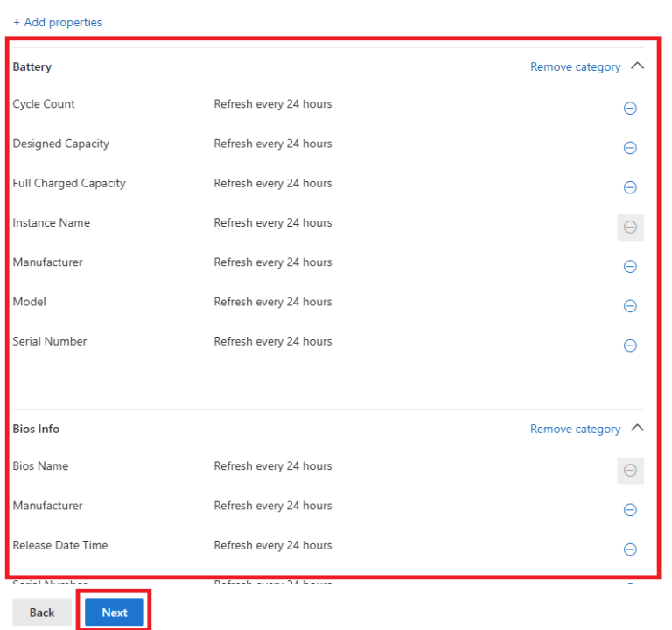
Task: Remove the Battery Manufacturer property
Action: (630, 267)
